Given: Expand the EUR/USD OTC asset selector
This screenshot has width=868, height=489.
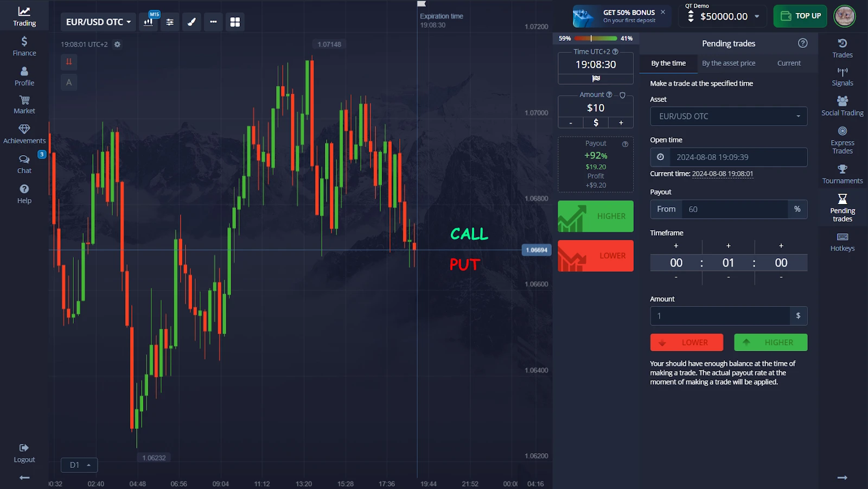Looking at the screenshot, I should coord(98,22).
